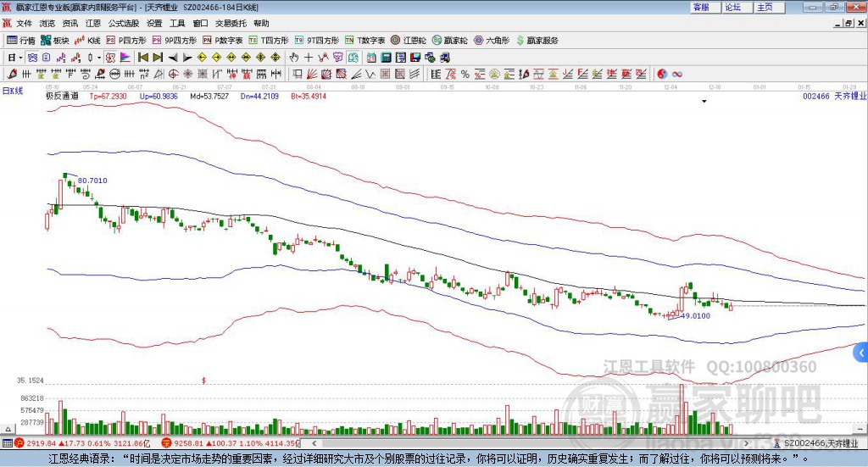Open the P四方形 tool

pyautogui.click(x=126, y=41)
